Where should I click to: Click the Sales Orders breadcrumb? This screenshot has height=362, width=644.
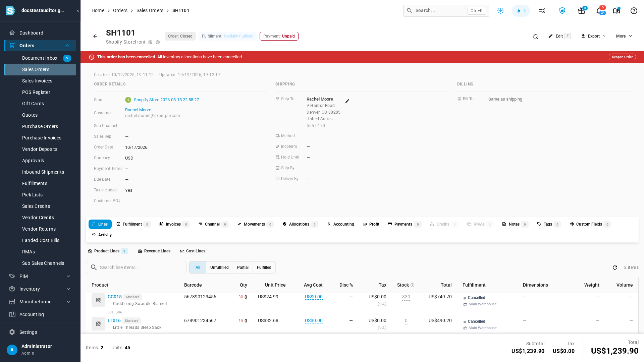[150, 11]
